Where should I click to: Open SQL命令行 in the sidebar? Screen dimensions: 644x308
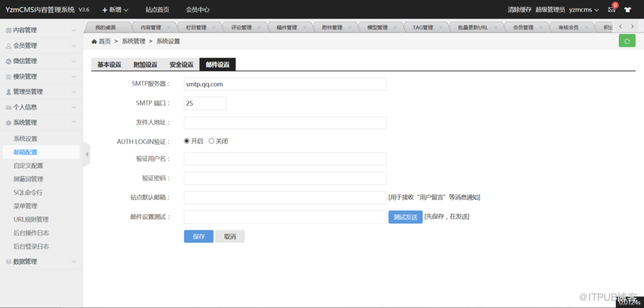pos(28,193)
